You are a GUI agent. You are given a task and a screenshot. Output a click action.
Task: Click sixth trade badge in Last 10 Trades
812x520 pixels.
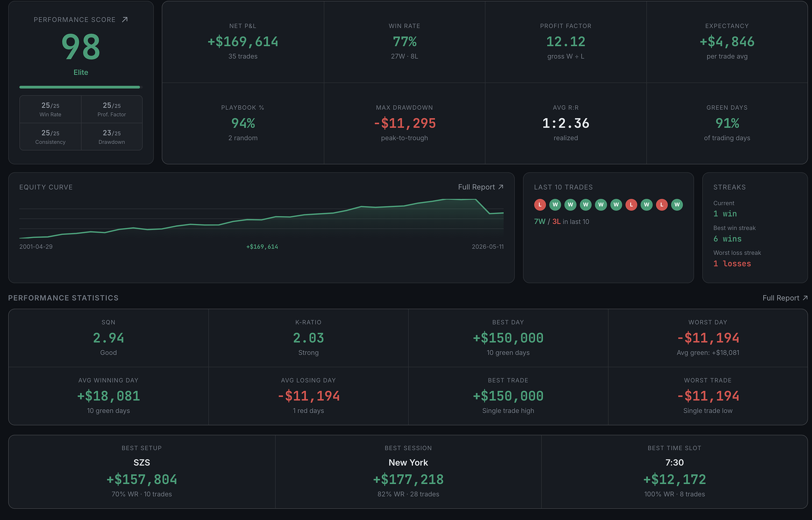616,205
